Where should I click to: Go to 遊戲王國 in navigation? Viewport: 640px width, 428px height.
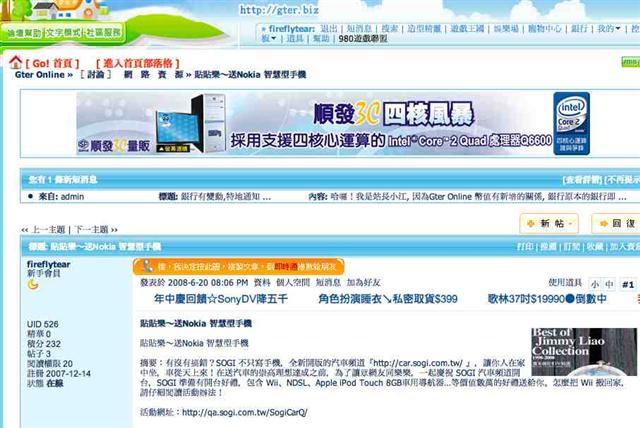click(x=467, y=29)
